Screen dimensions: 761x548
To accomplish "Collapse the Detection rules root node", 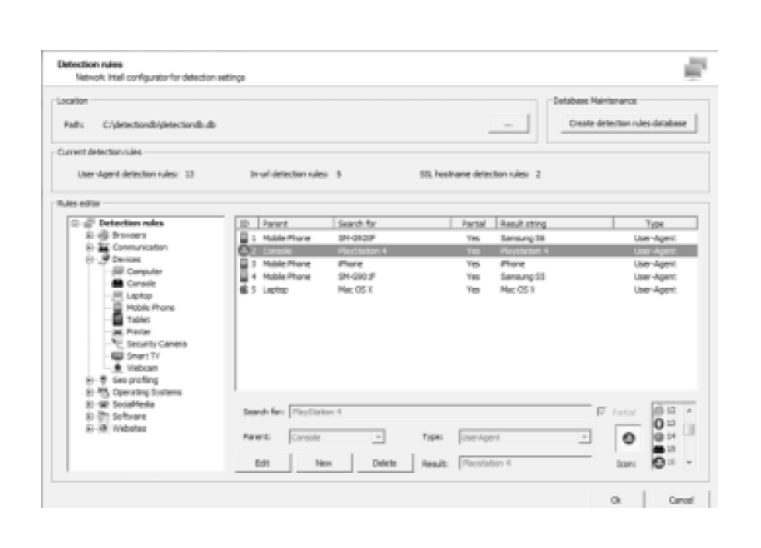I will point(75,223).
